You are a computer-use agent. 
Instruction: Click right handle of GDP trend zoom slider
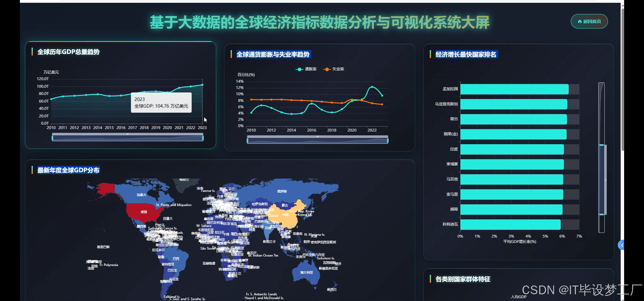(203, 138)
